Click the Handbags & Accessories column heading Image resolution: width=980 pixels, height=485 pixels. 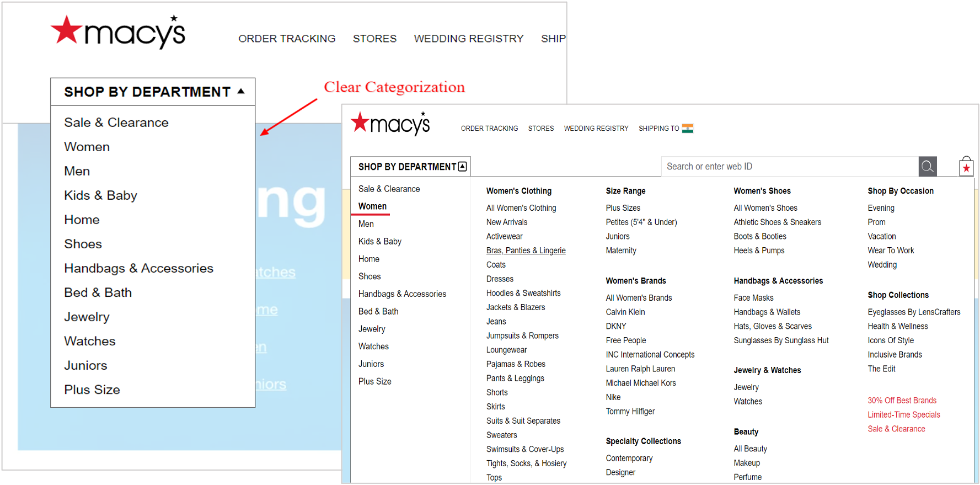coord(778,281)
